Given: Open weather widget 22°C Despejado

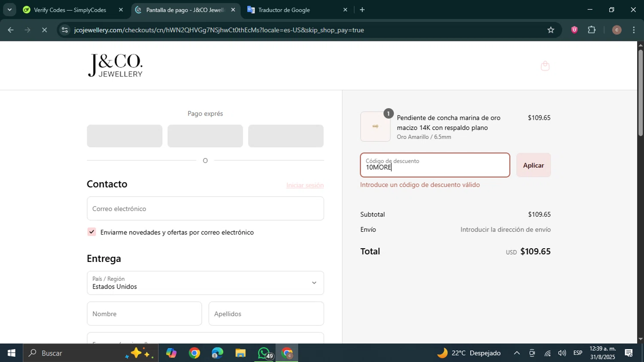Looking at the screenshot, I should pos(469,353).
